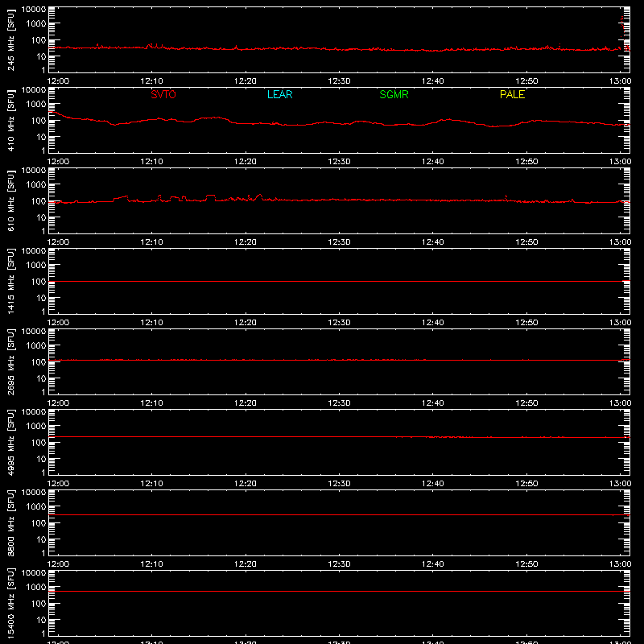The width and height of the screenshot is (644, 644).
Task: Click the 12:00 label under the 4995 MHz plot
Action: pos(58,484)
